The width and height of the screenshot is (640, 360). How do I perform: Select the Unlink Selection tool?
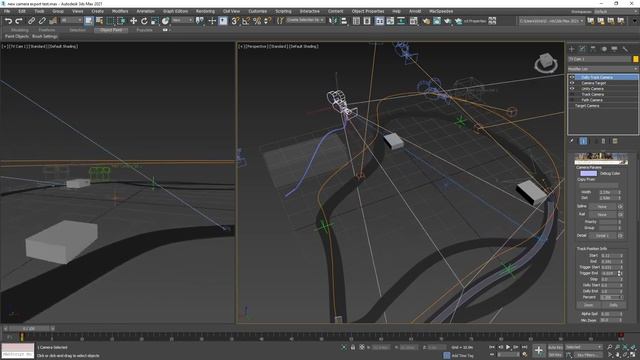(42, 20)
